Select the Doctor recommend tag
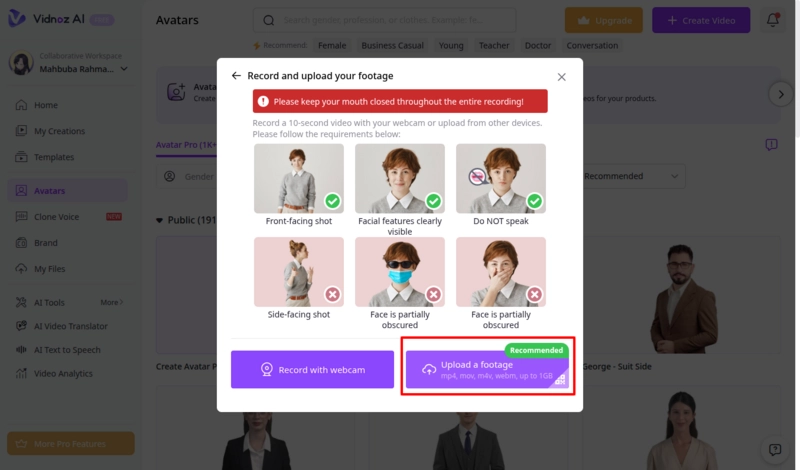 click(x=538, y=45)
